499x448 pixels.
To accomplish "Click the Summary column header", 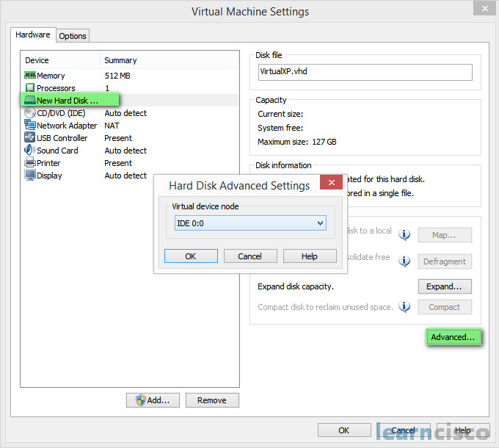I will (x=170, y=60).
